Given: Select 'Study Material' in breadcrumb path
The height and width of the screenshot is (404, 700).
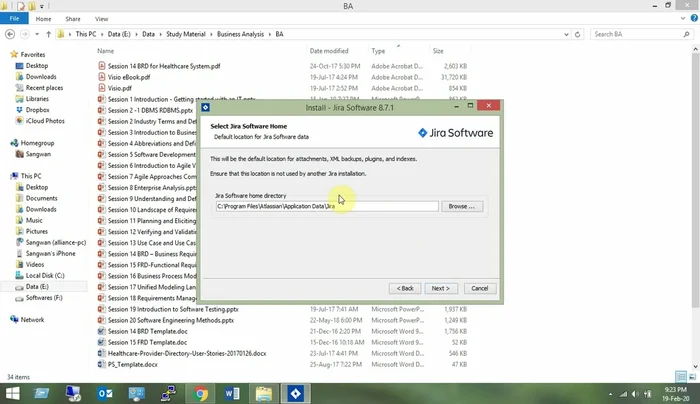Looking at the screenshot, I should tap(186, 34).
